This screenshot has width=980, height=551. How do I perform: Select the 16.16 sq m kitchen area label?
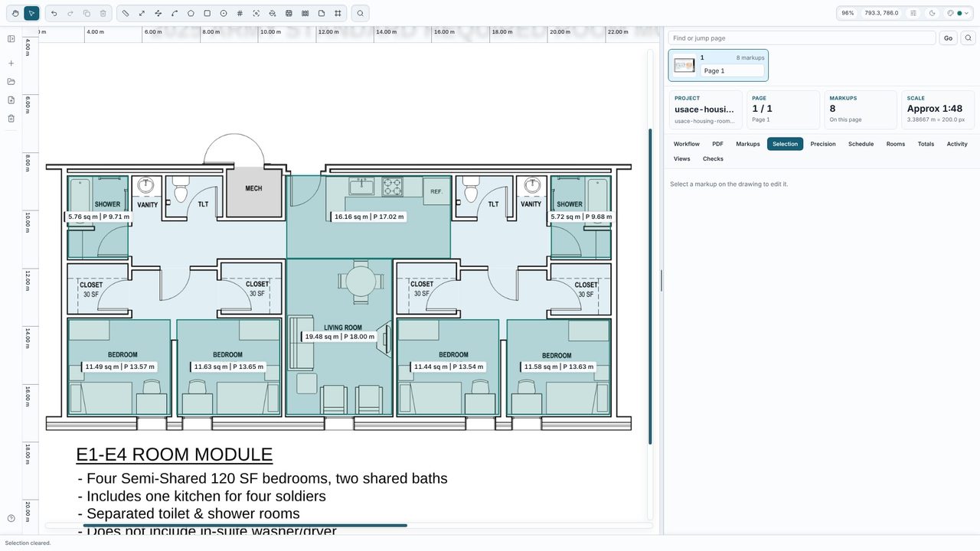tap(369, 217)
